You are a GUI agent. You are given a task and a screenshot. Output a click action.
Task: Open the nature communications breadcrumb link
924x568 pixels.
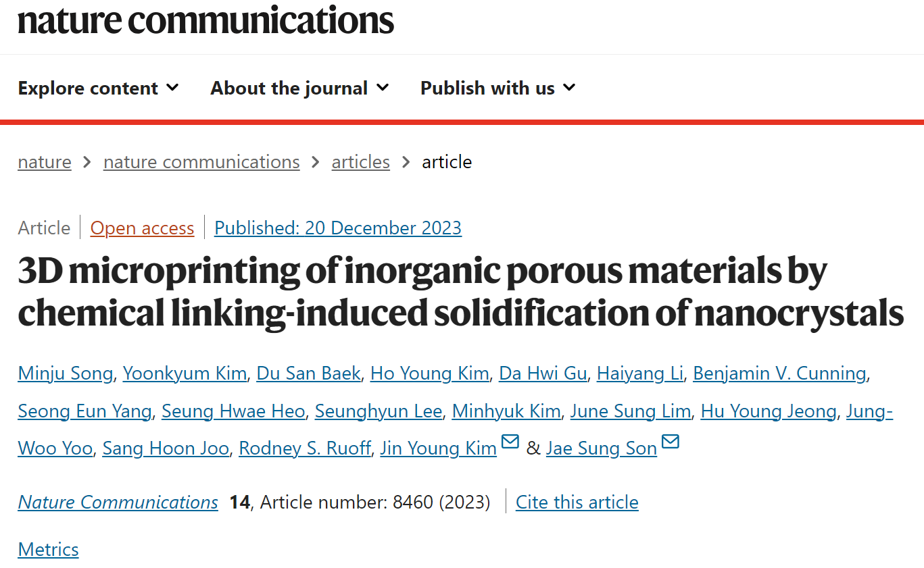point(201,162)
